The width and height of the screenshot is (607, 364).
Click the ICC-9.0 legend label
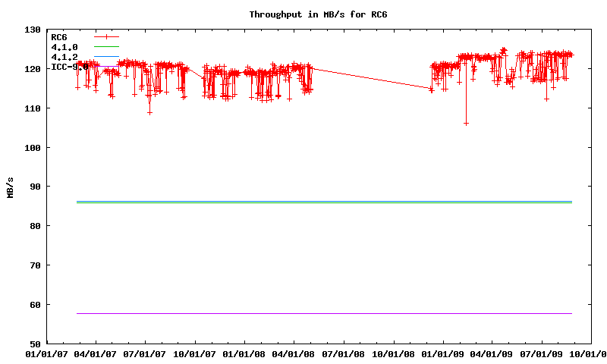(68, 67)
